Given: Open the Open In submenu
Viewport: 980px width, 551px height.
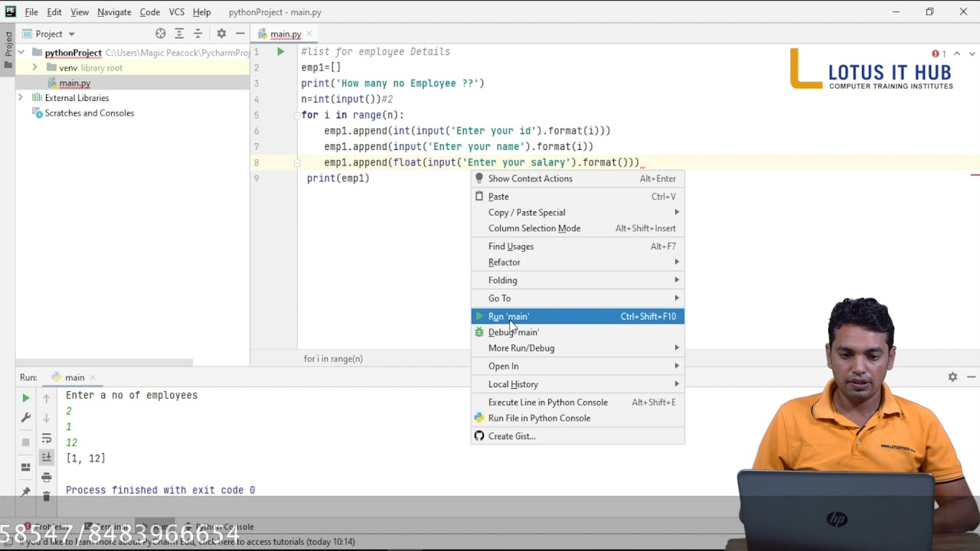Looking at the screenshot, I should pyautogui.click(x=577, y=366).
